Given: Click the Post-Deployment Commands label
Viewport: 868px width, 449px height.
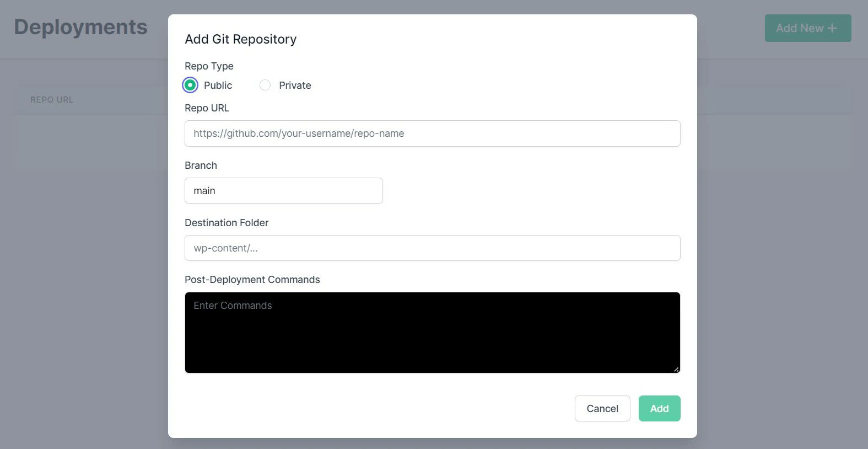Looking at the screenshot, I should pyautogui.click(x=252, y=280).
